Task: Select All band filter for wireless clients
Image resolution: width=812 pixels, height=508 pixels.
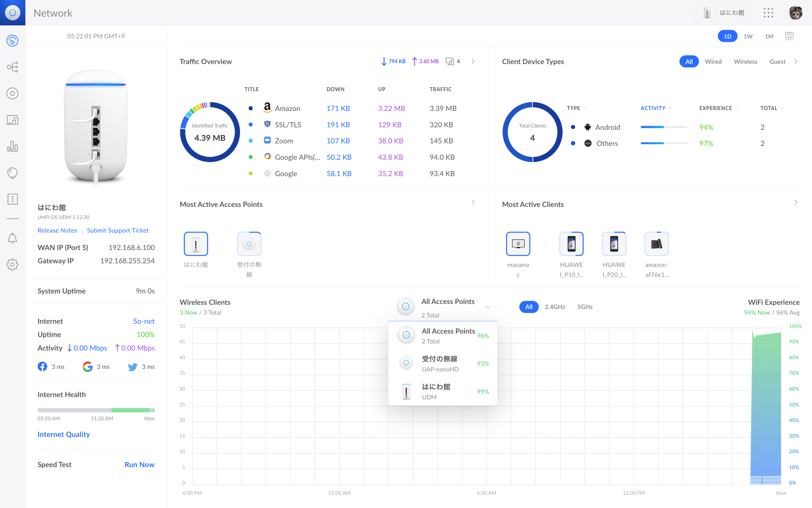Action: pos(529,307)
